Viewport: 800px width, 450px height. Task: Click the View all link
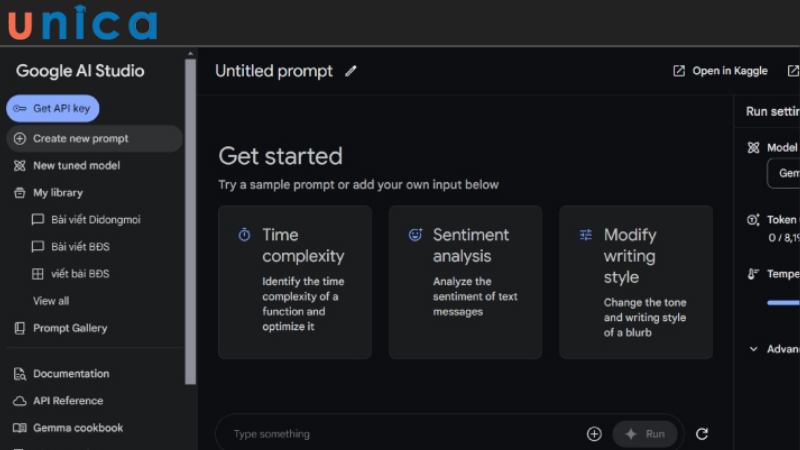pyautogui.click(x=51, y=301)
